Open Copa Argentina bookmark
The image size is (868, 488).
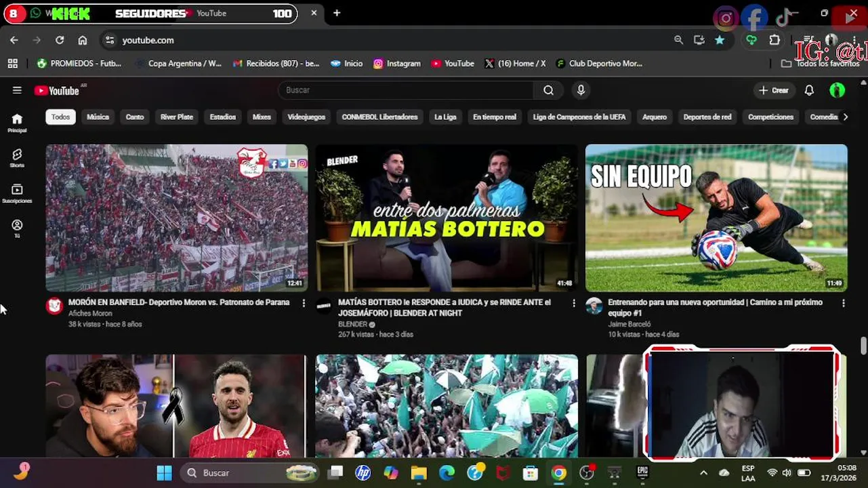point(179,63)
